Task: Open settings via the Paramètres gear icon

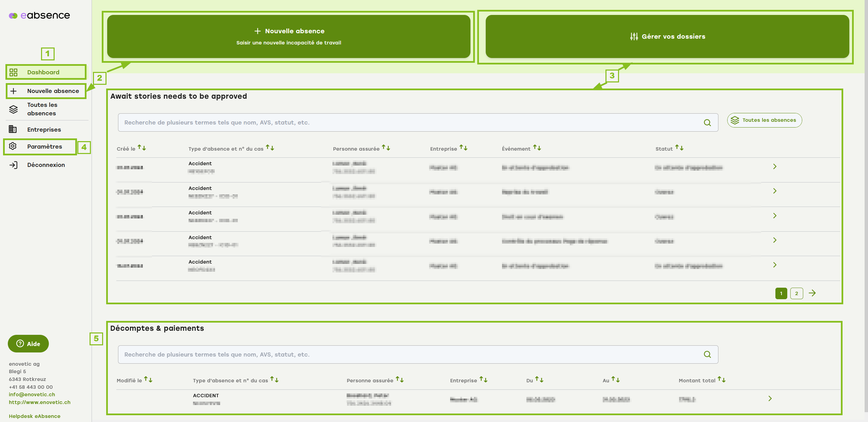Action: tap(14, 147)
